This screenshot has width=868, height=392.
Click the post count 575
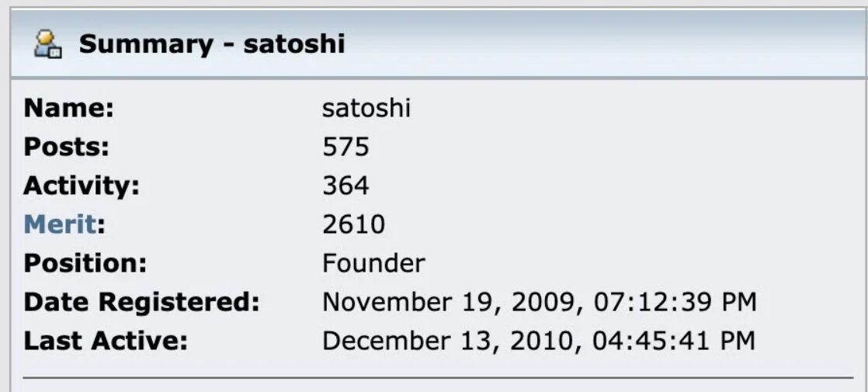coord(345,147)
